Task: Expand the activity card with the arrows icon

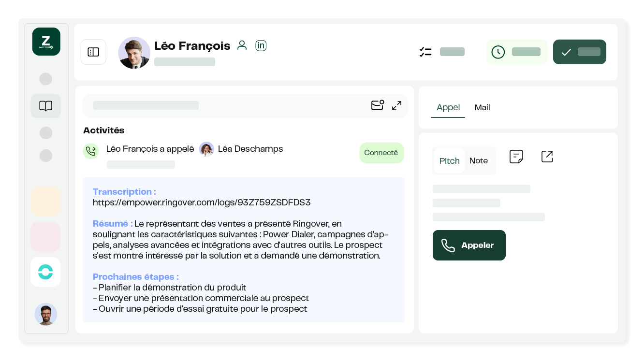Action: click(396, 105)
